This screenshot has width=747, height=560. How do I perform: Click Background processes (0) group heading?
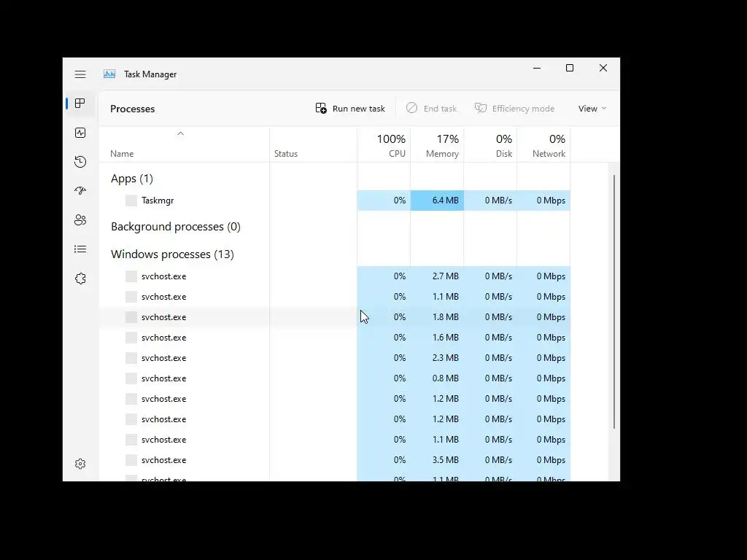(176, 227)
